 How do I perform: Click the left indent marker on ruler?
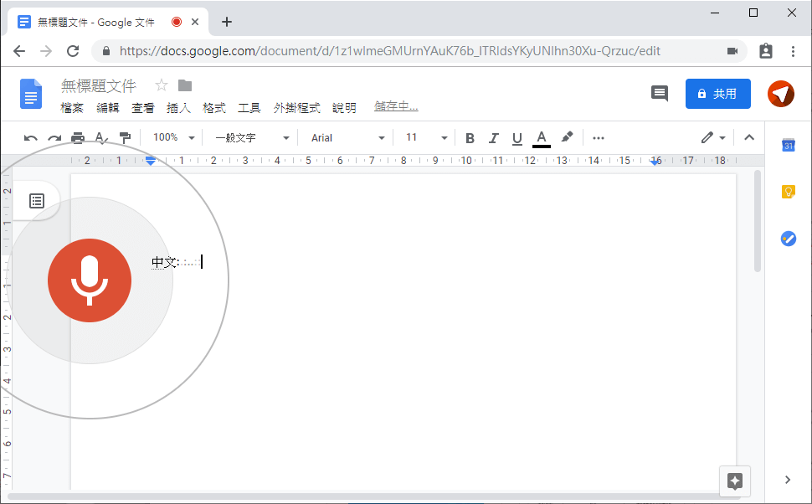click(150, 161)
